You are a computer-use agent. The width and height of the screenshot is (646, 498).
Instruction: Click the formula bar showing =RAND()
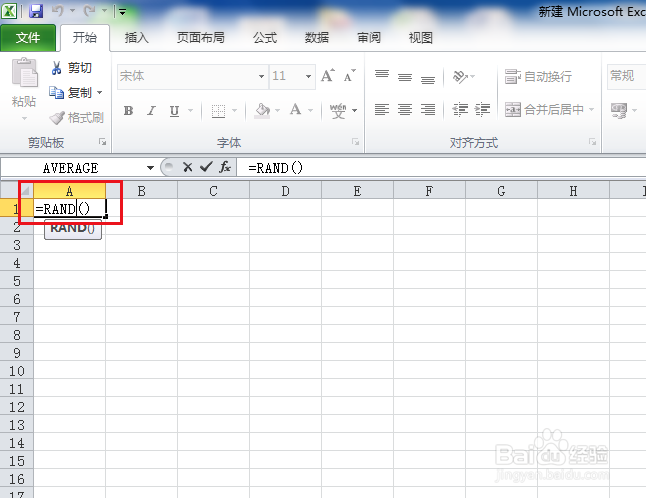tap(441, 168)
